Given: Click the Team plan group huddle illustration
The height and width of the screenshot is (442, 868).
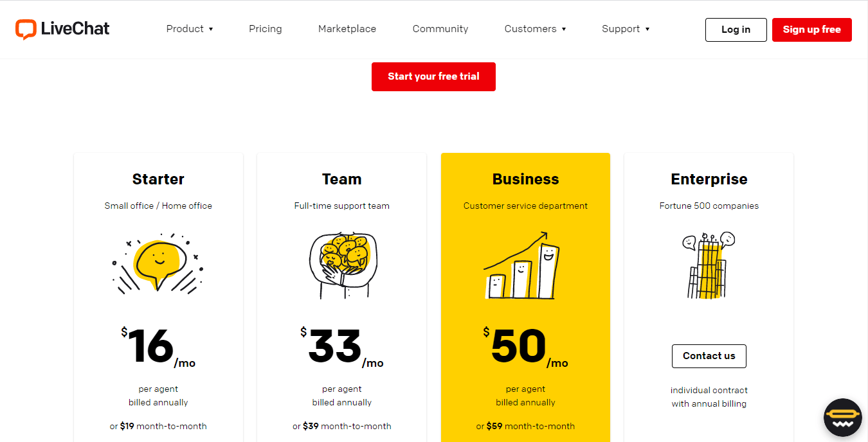Looking at the screenshot, I should pyautogui.click(x=341, y=264).
